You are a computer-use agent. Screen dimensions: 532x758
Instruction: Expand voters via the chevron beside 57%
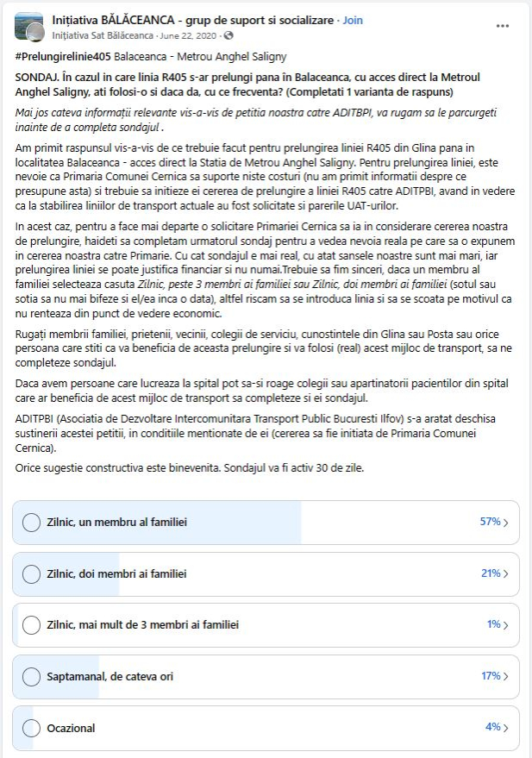pos(505,523)
